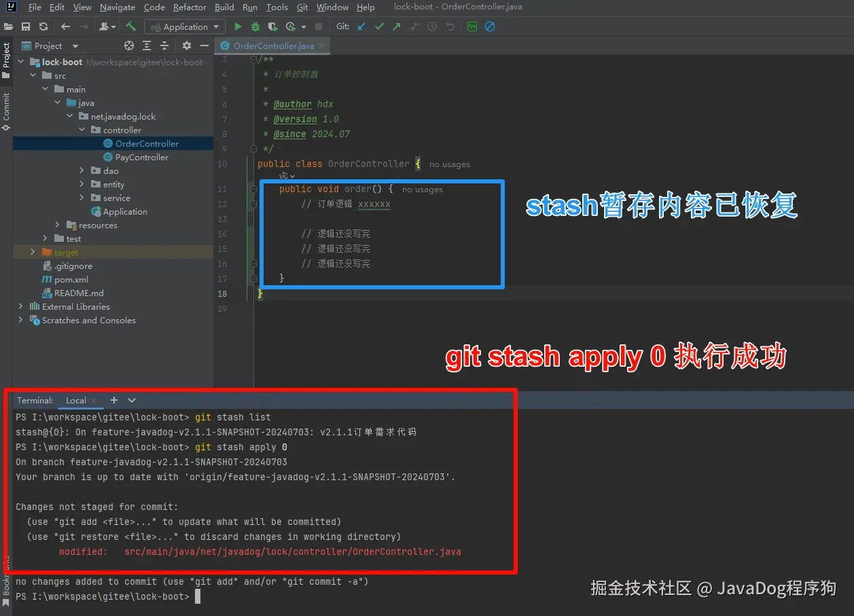The height and width of the screenshot is (616, 854).
Task: Expand the entity package arrow
Action: coord(82,184)
